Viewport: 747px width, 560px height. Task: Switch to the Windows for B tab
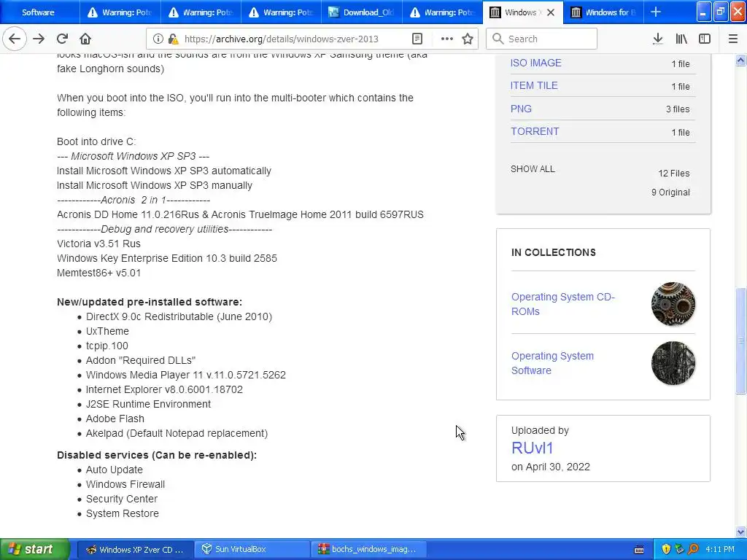point(603,12)
